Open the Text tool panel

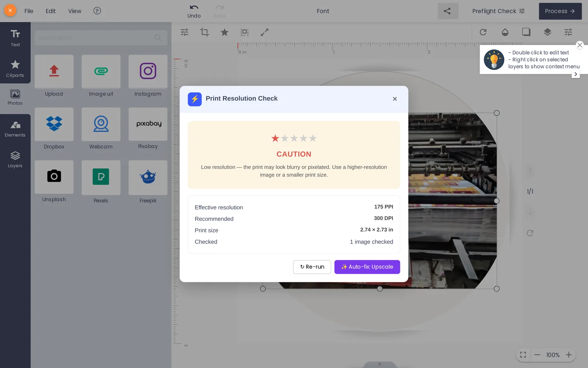point(15,38)
